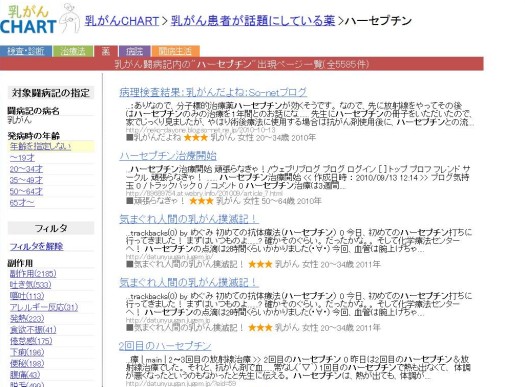The height and width of the screenshot is (387, 525).
Task: Open the 2回目のハーセプチン result
Action: (x=165, y=346)
